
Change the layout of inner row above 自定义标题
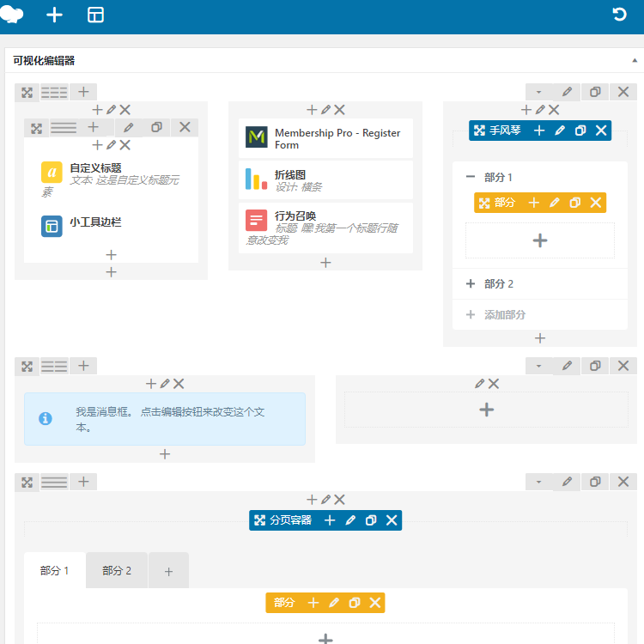(x=64, y=128)
